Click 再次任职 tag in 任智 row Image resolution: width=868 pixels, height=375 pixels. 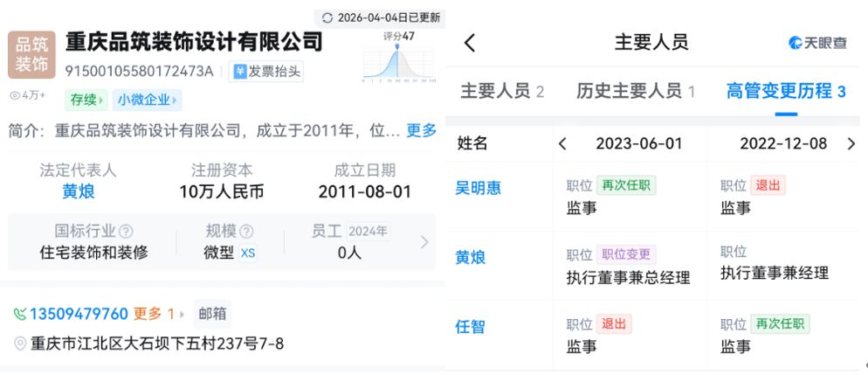pyautogui.click(x=780, y=324)
